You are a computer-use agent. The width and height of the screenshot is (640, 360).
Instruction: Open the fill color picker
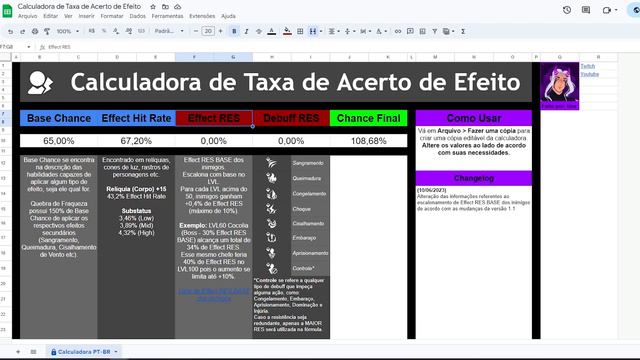tap(287, 31)
